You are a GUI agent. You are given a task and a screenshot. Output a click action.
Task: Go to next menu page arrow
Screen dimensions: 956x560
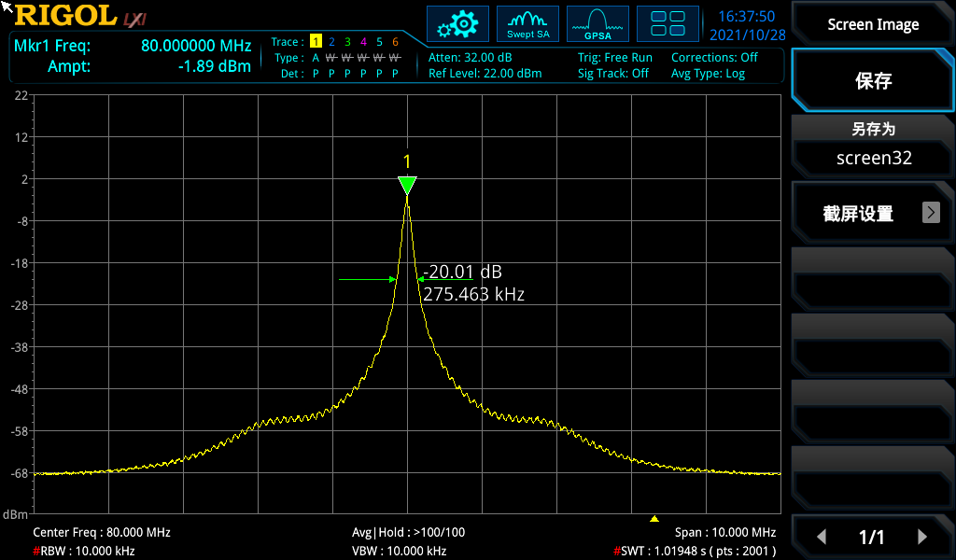tap(921, 537)
